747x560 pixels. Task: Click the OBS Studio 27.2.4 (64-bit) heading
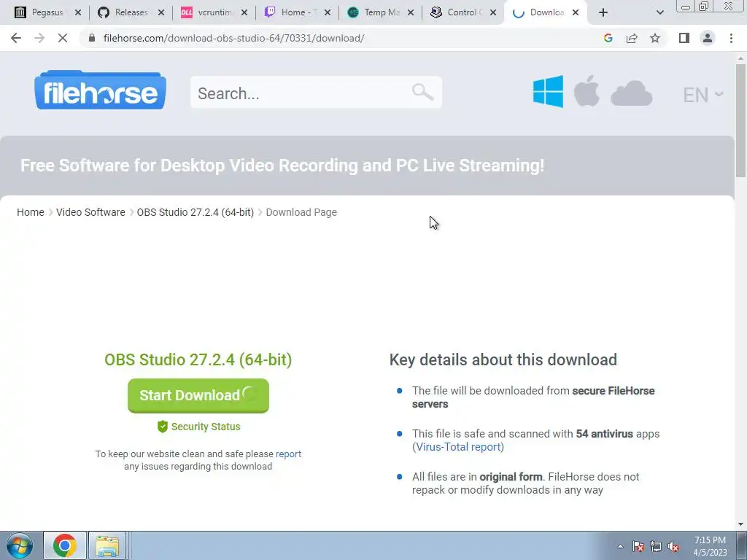198,359
